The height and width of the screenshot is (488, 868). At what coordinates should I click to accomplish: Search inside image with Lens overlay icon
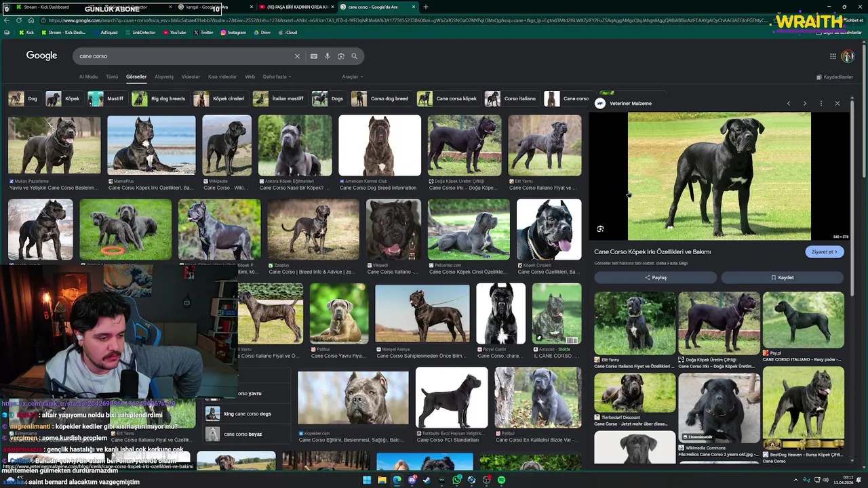click(x=600, y=229)
